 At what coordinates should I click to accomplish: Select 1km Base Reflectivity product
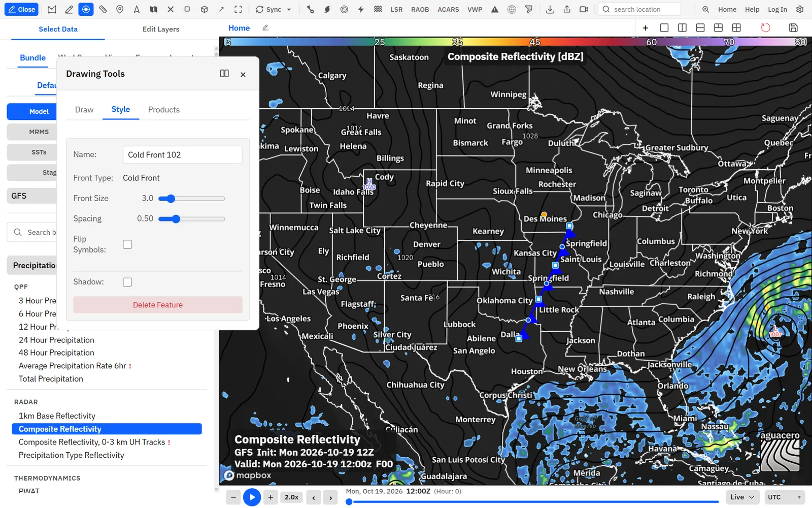coord(57,416)
